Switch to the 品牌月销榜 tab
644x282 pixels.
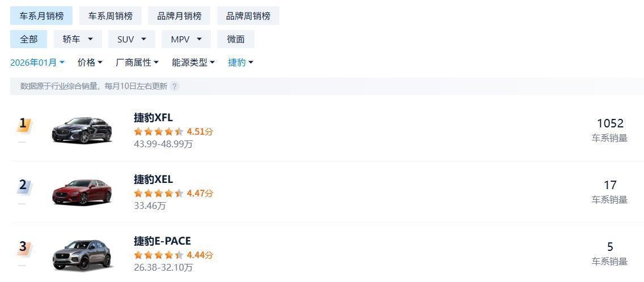point(179,16)
